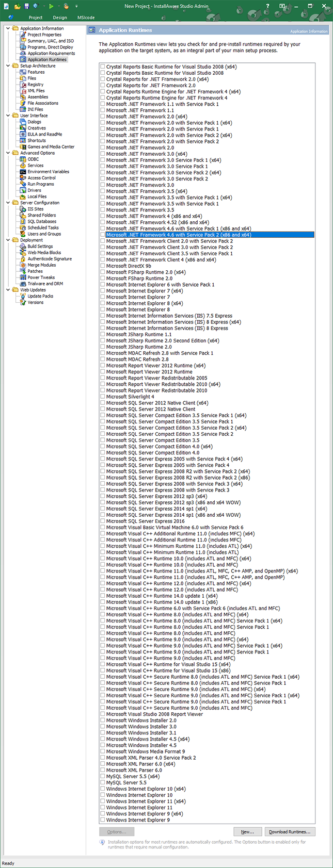Open Access Control page

point(41,178)
